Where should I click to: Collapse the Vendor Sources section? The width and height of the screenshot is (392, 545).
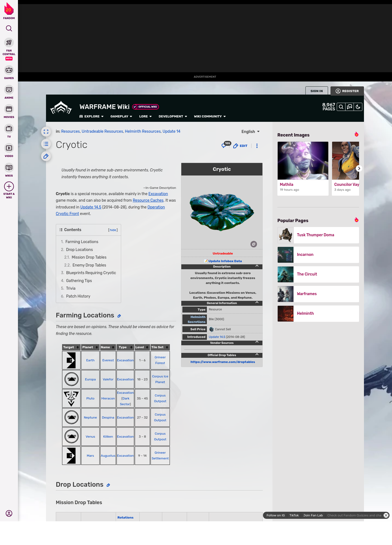[257, 342]
